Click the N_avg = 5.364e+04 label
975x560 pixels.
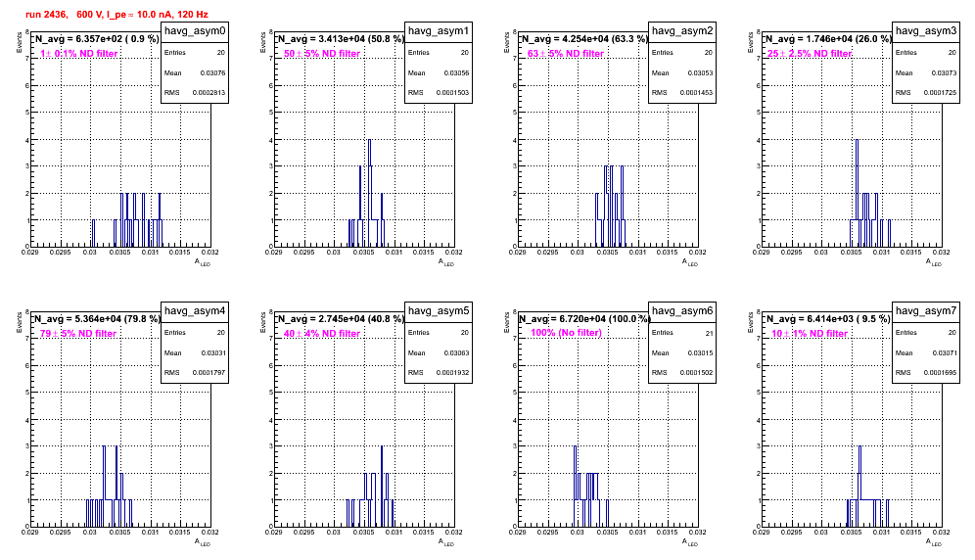(x=96, y=319)
